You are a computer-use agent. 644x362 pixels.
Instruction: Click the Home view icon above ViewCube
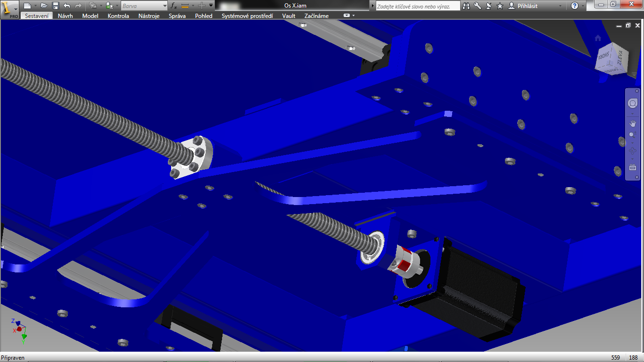click(x=598, y=38)
